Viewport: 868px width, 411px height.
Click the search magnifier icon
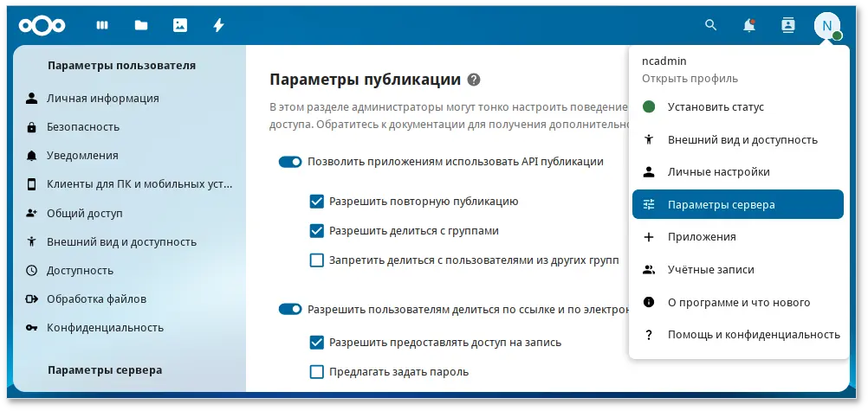[710, 25]
